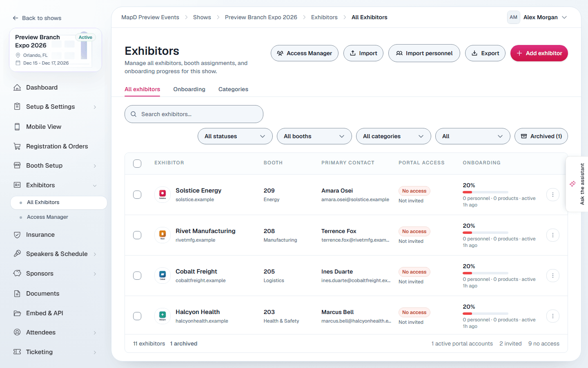Click Halcyon Health onboarding progress bar
Image resolution: width=588 pixels, height=368 pixels.
486,314
